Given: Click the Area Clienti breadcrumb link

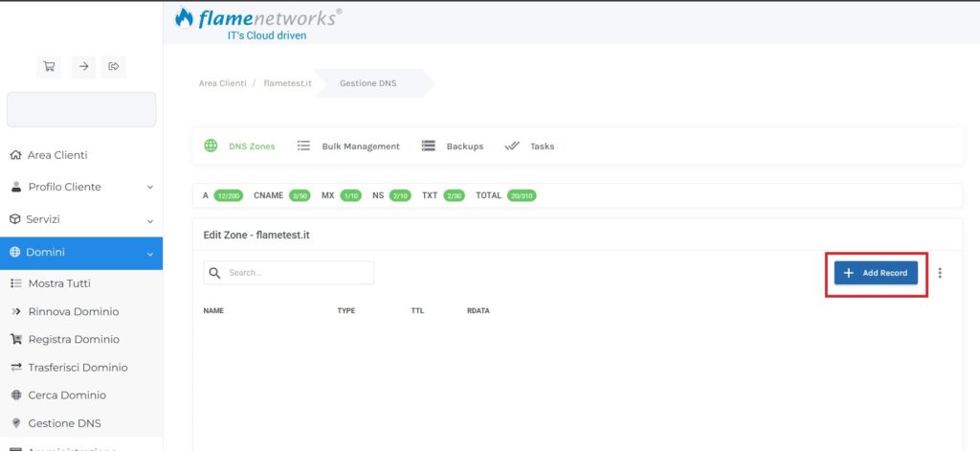Looking at the screenshot, I should coord(222,83).
